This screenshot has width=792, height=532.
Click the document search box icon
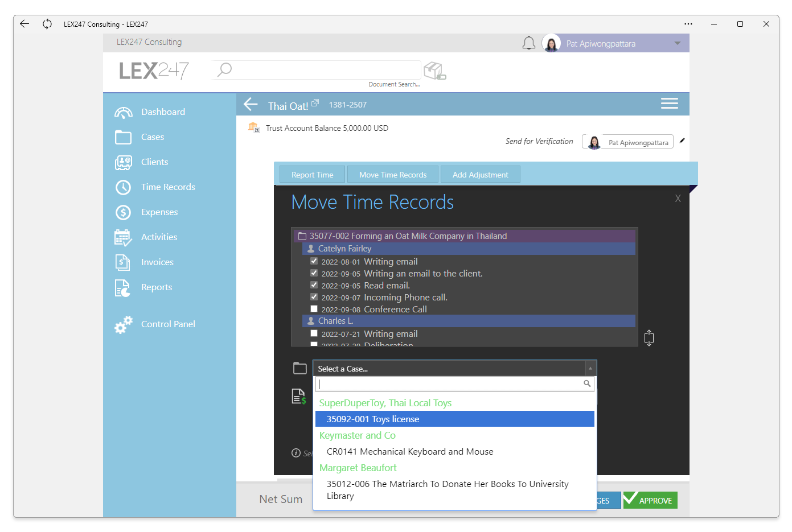click(x=435, y=71)
